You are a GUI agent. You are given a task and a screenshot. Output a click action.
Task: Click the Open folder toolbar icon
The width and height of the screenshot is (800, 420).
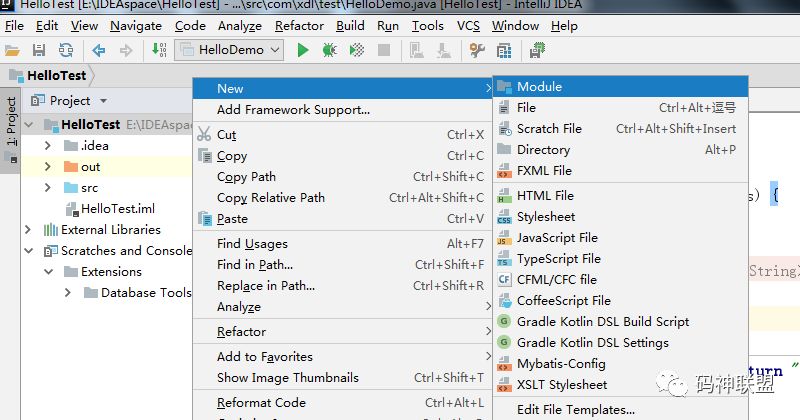coord(13,50)
